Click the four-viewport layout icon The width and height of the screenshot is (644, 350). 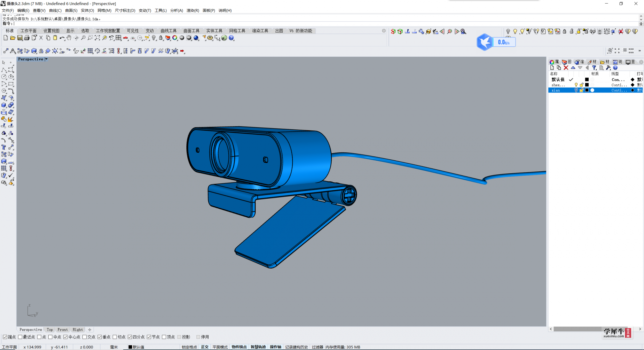click(118, 38)
